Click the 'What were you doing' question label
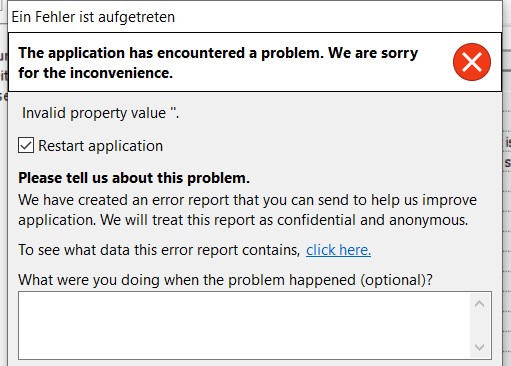The image size is (511, 366). (225, 280)
